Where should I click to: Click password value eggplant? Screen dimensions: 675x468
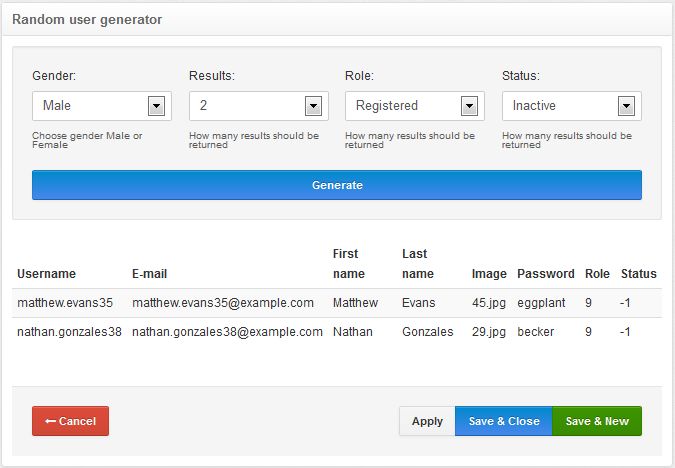pyautogui.click(x=541, y=303)
